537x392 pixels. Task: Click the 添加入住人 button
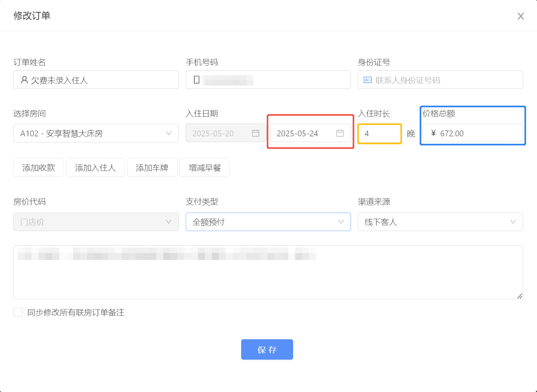point(96,168)
